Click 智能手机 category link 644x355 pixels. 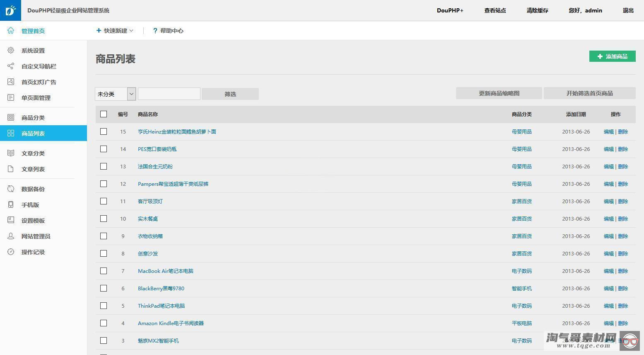tap(522, 288)
